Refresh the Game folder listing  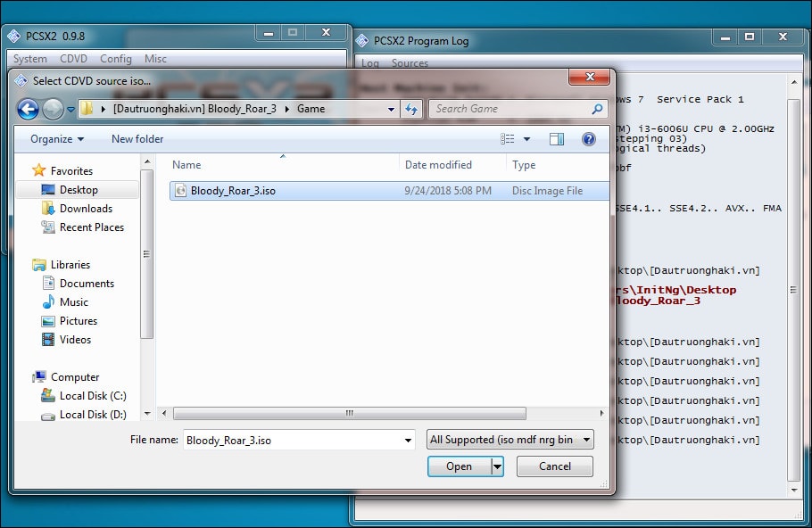[411, 109]
